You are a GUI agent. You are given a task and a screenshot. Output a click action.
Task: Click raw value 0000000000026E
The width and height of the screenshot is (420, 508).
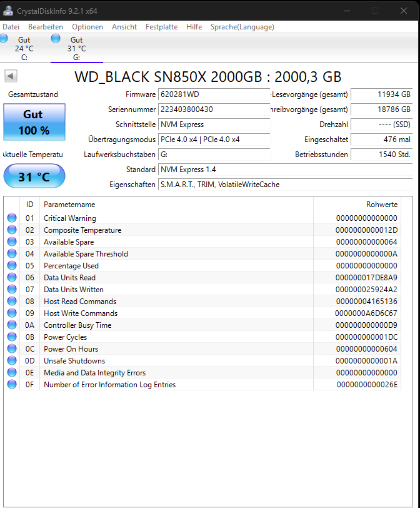[x=367, y=385]
